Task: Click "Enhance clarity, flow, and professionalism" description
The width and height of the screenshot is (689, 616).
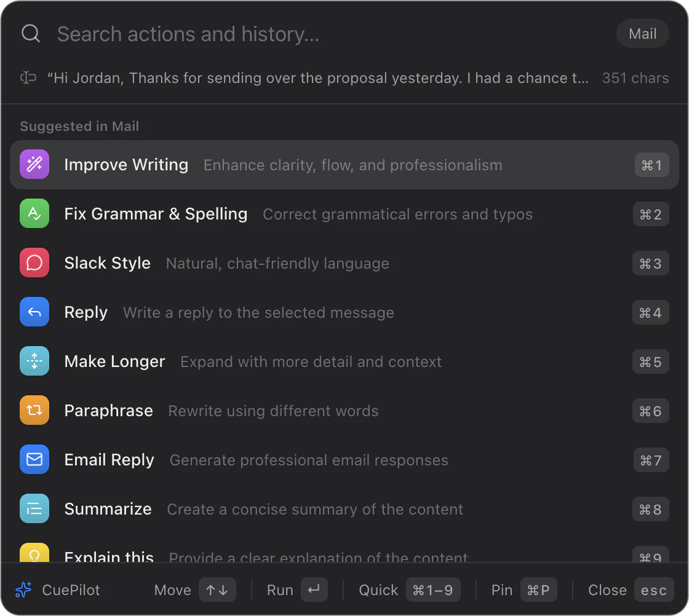Action: 353,165
